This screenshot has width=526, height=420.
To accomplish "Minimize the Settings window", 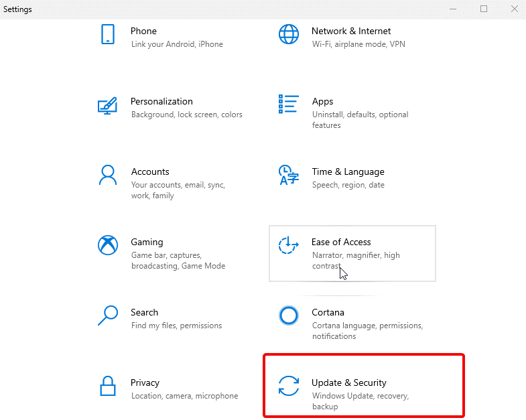I will point(453,9).
